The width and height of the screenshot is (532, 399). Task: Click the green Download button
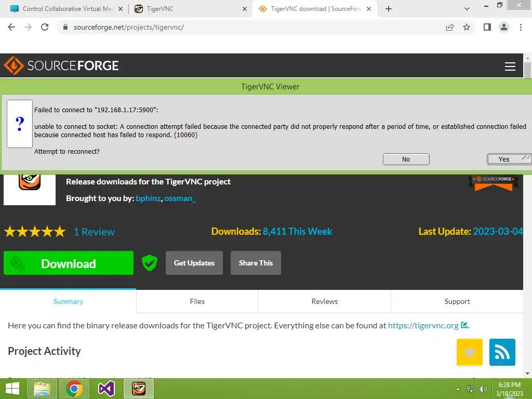69,263
